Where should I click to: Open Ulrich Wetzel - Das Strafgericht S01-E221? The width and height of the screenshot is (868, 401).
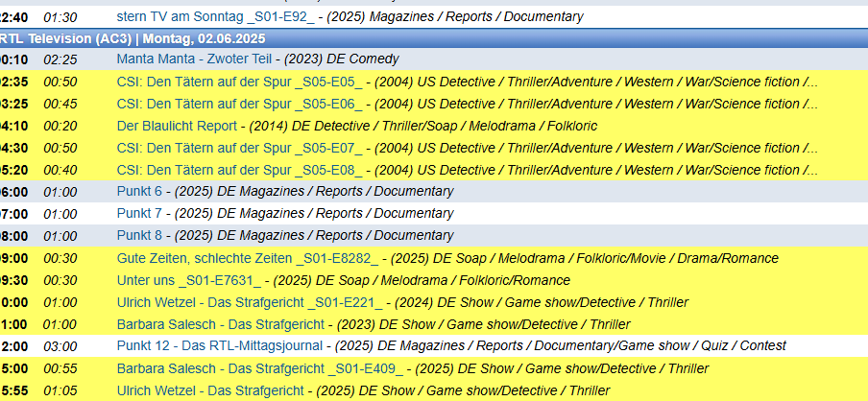(250, 302)
